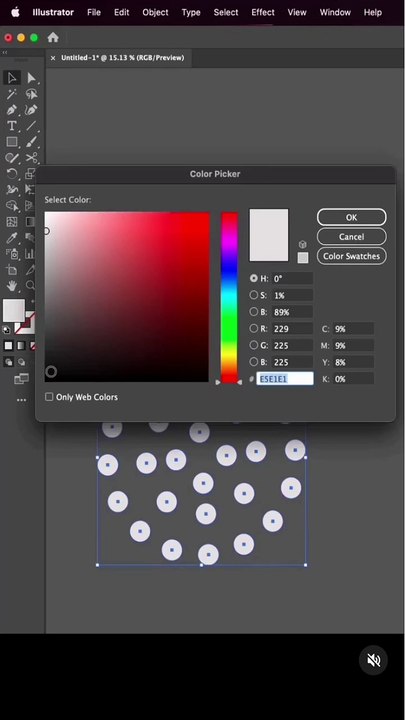The width and height of the screenshot is (405, 720).
Task: Select the S saturation radio button
Action: [253, 295]
